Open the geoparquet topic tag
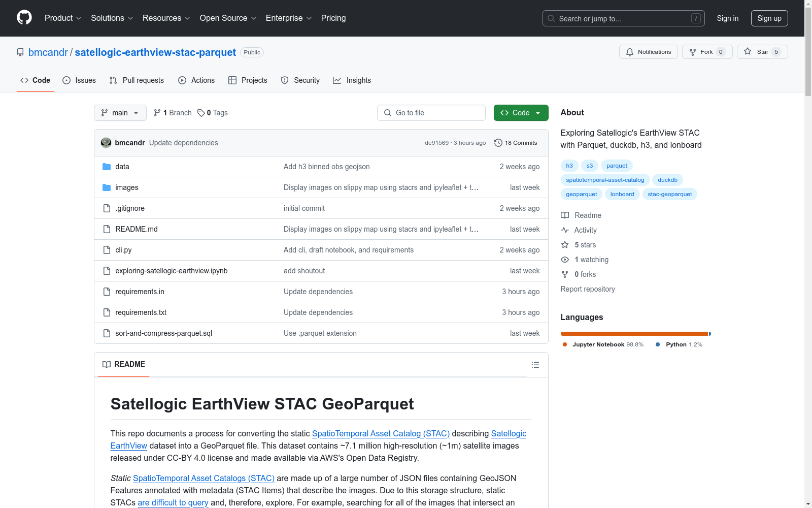The image size is (812, 508). point(582,194)
